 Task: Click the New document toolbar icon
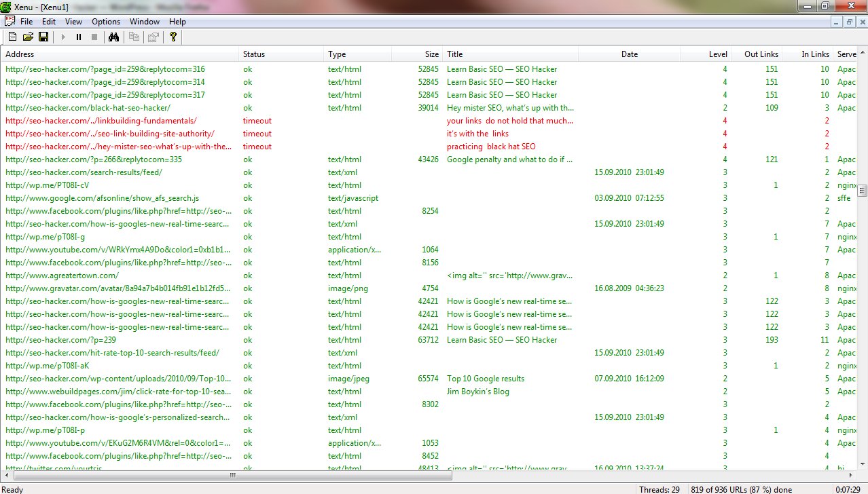(x=12, y=37)
